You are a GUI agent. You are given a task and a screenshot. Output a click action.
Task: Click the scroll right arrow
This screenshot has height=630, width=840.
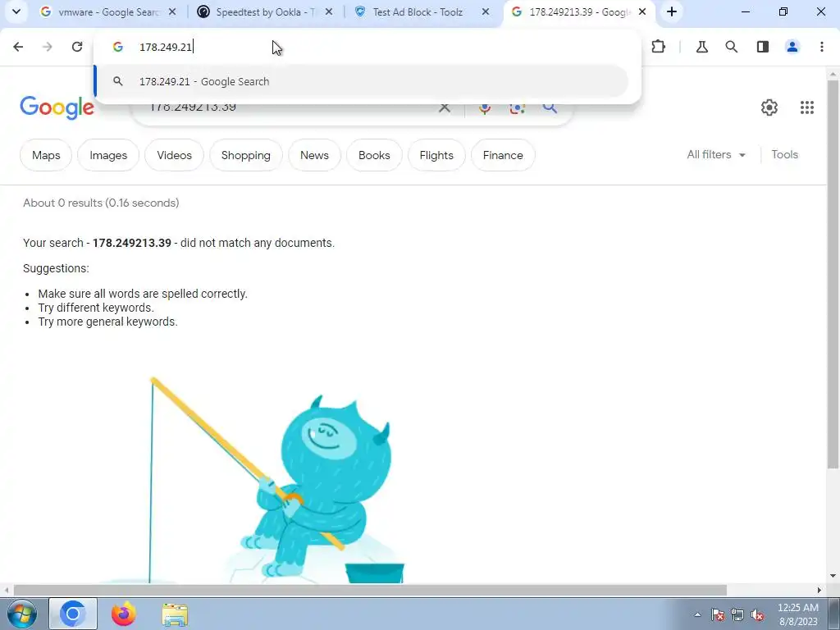(x=819, y=590)
